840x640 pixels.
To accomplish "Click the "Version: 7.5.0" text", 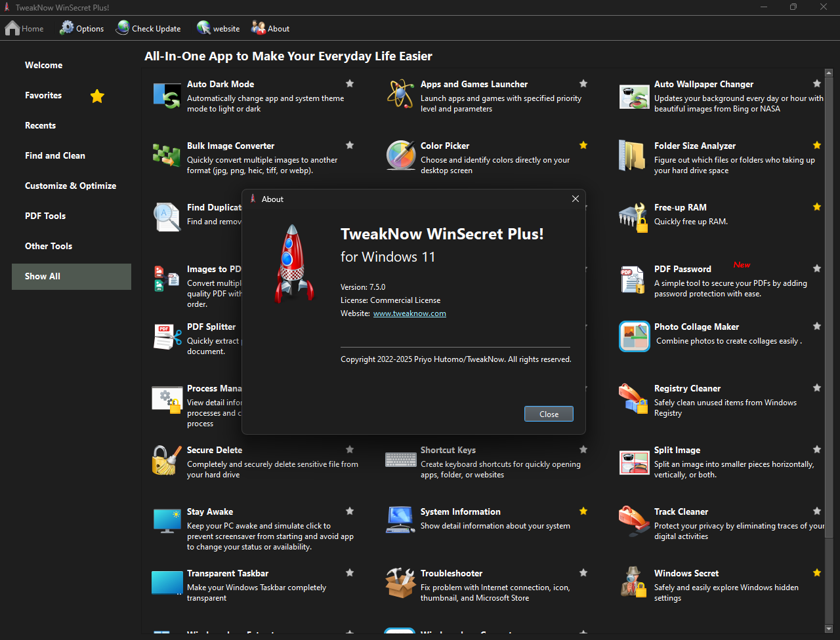I will coord(363,287).
